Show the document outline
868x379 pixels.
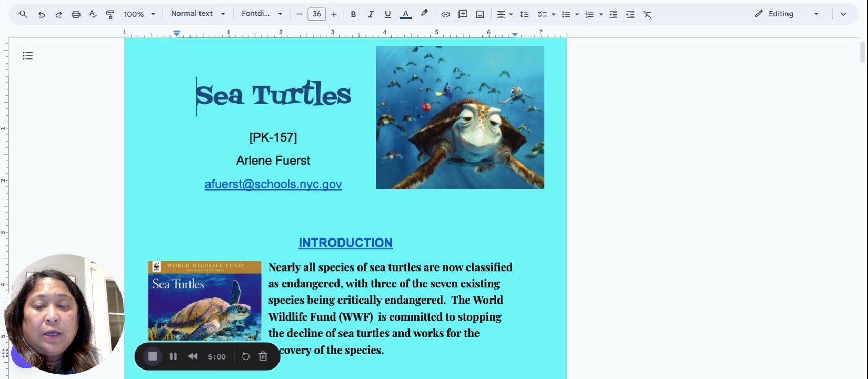pos(28,56)
